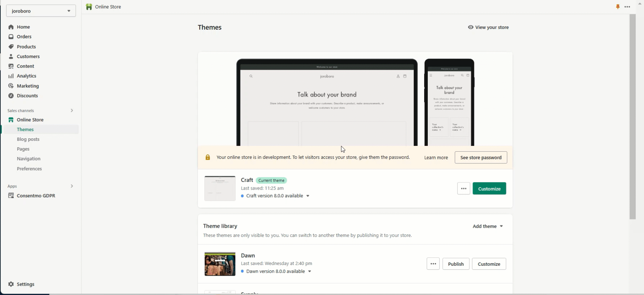Click the Analytics bar chart icon
This screenshot has width=644, height=295.
[11, 76]
